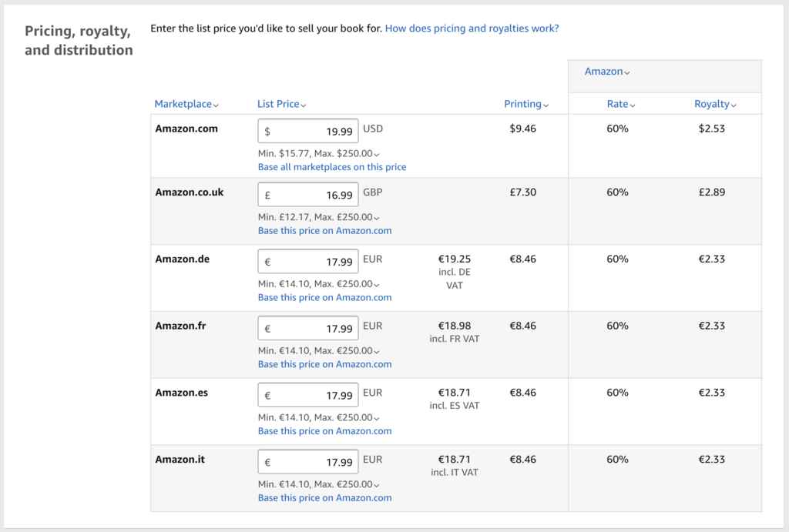Expand the Printing column header
The height and width of the screenshot is (532, 789).
(x=525, y=104)
